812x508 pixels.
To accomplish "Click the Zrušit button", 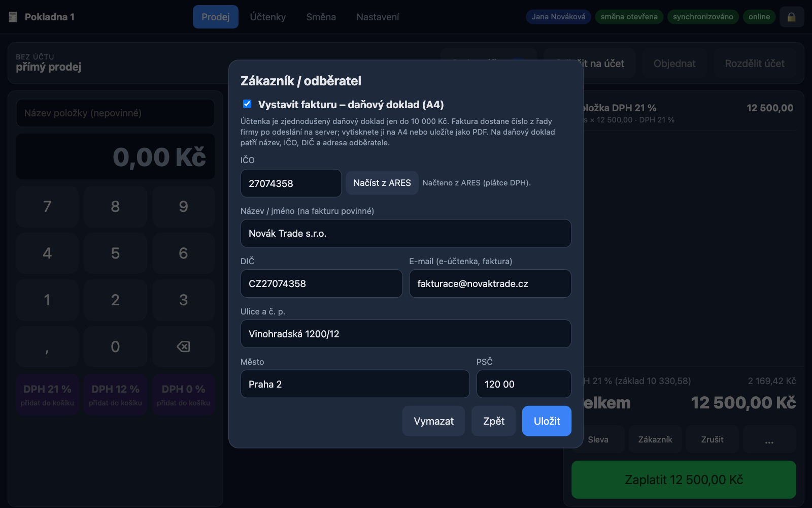I will (x=712, y=439).
